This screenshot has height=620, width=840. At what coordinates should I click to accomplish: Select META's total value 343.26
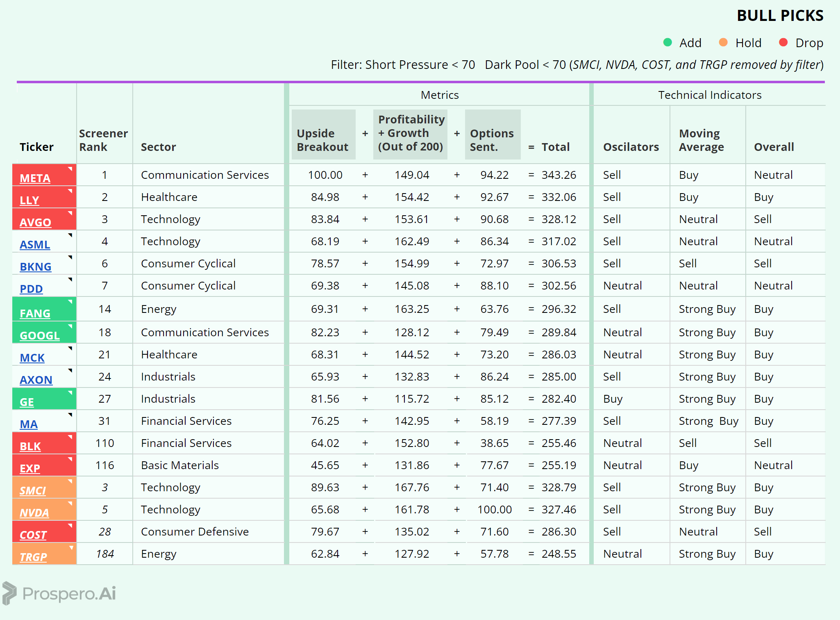click(559, 175)
